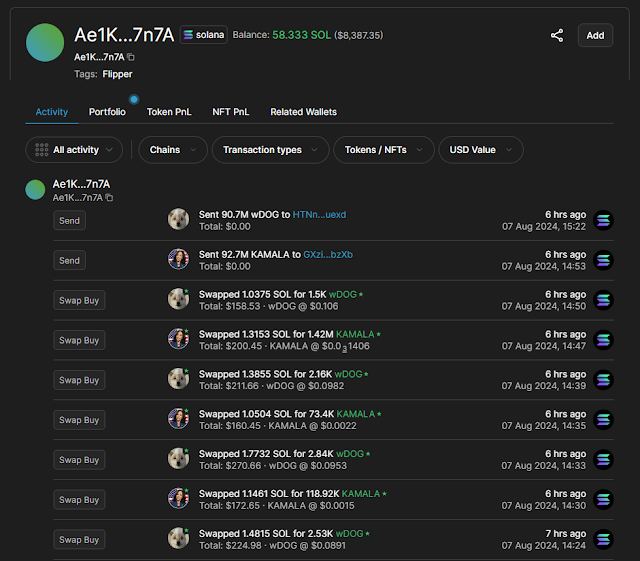Click wDOG token icon in 14:39 swap row
This screenshot has width=640, height=561.
pyautogui.click(x=178, y=379)
